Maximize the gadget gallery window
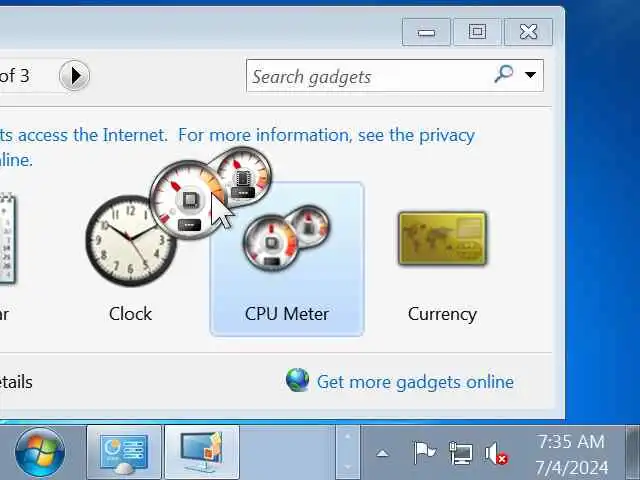 (x=477, y=32)
